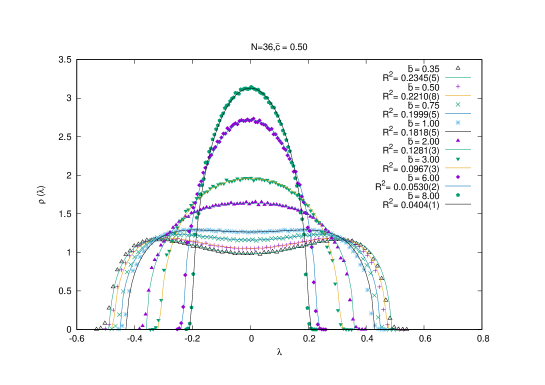Click the purple plus marker for b̄ = 0.50
This screenshot has width=545, height=385.
(458, 87)
